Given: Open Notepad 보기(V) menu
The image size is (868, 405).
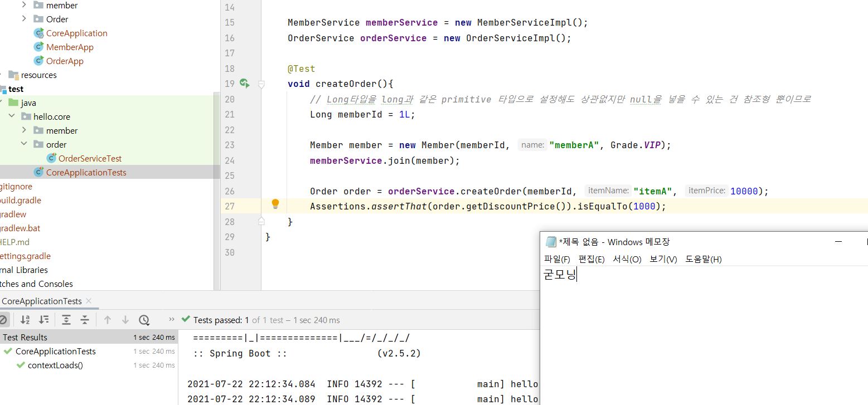Looking at the screenshot, I should [x=663, y=259].
